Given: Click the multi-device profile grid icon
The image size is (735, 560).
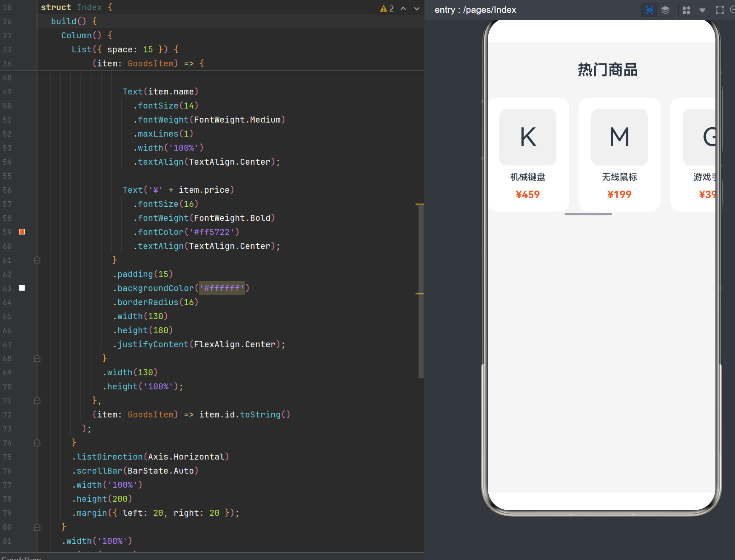Looking at the screenshot, I should (x=687, y=10).
